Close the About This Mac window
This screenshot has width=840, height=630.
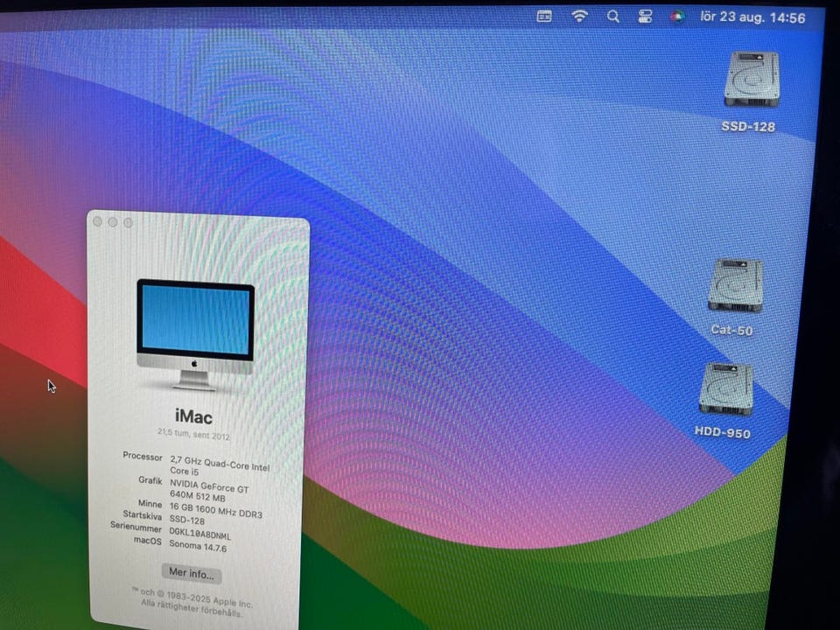click(x=97, y=221)
